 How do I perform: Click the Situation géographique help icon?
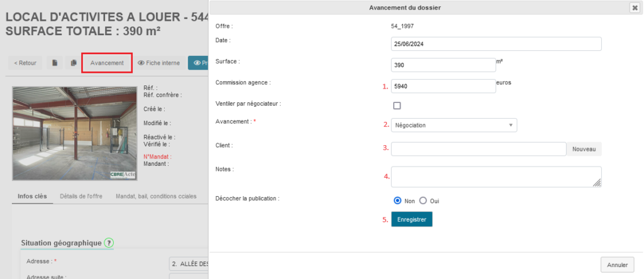(109, 243)
